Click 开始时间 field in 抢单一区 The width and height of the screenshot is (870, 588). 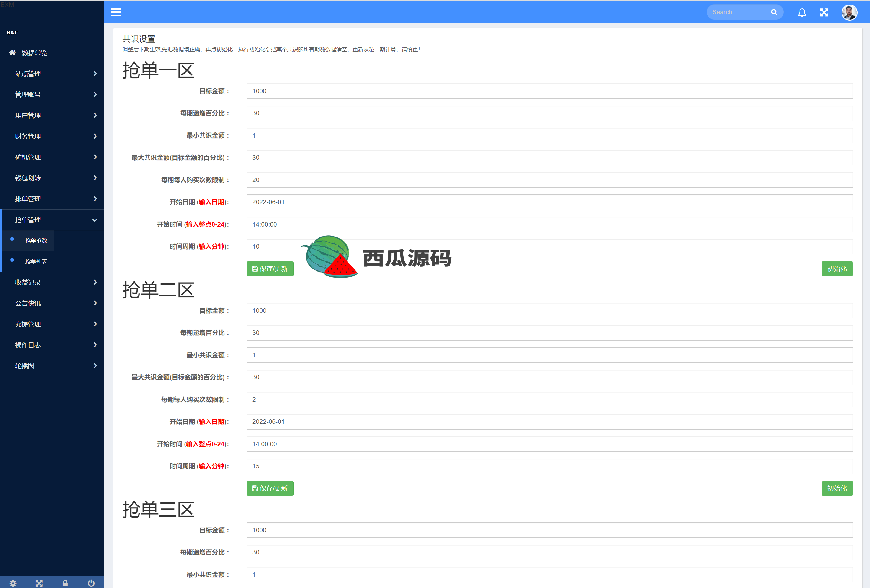tap(549, 224)
